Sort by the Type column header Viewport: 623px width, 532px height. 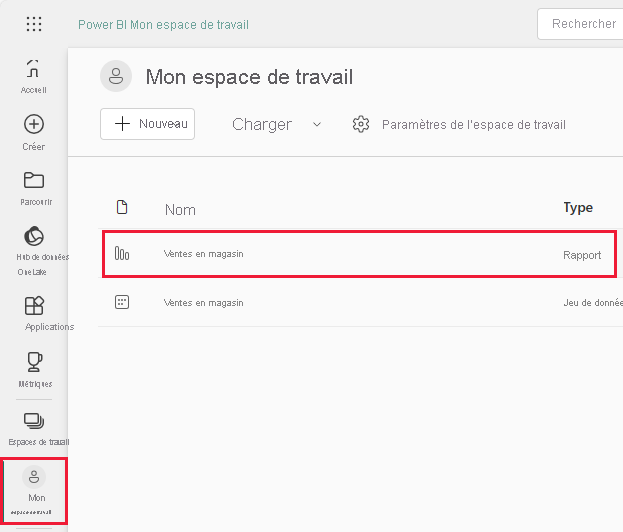(x=578, y=208)
